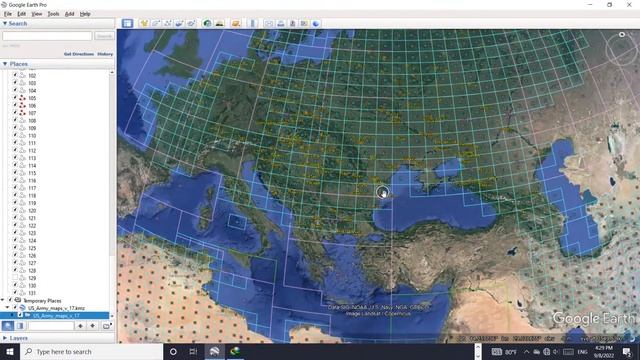Image resolution: width=640 pixels, height=360 pixels.
Task: Move selected item down with arrow button
Action: (x=93, y=326)
